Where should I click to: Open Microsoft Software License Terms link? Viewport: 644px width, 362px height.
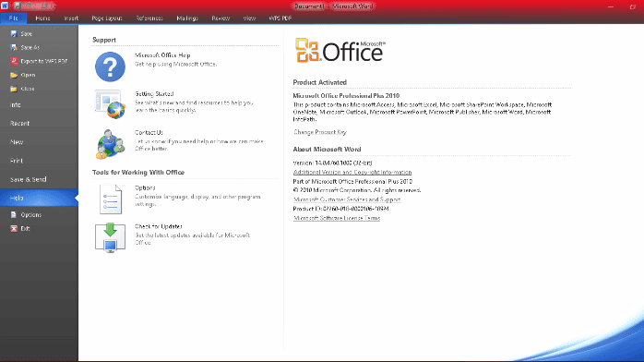pos(337,218)
